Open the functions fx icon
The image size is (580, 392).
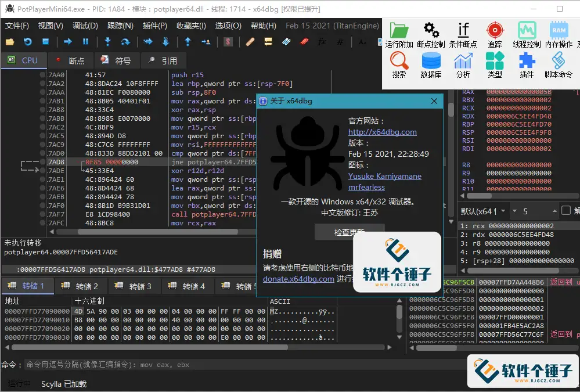tap(322, 42)
